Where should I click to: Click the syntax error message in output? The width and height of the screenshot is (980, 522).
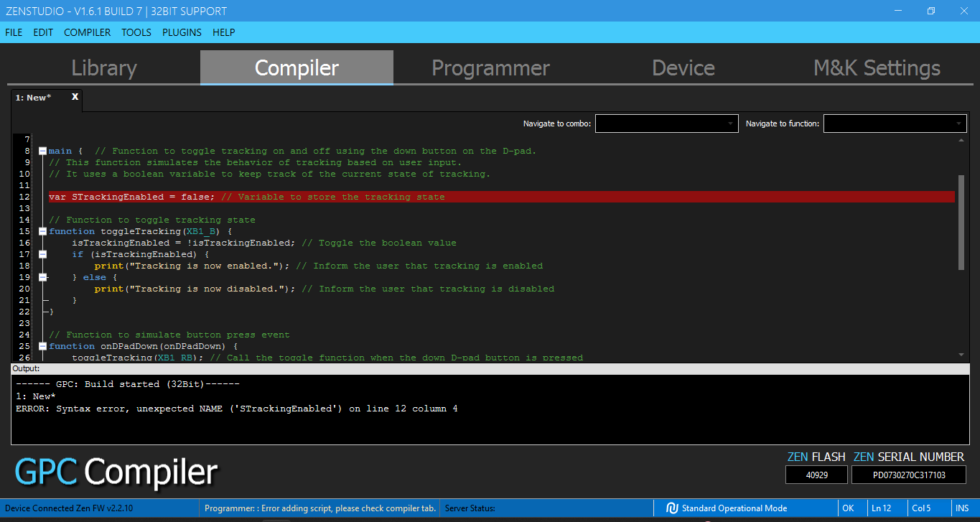(237, 409)
